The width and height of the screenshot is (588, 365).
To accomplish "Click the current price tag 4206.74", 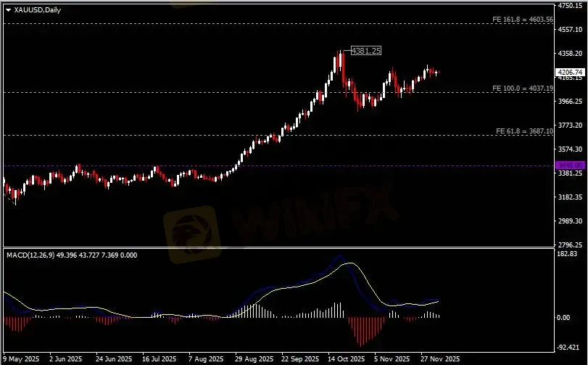I will pos(569,73).
